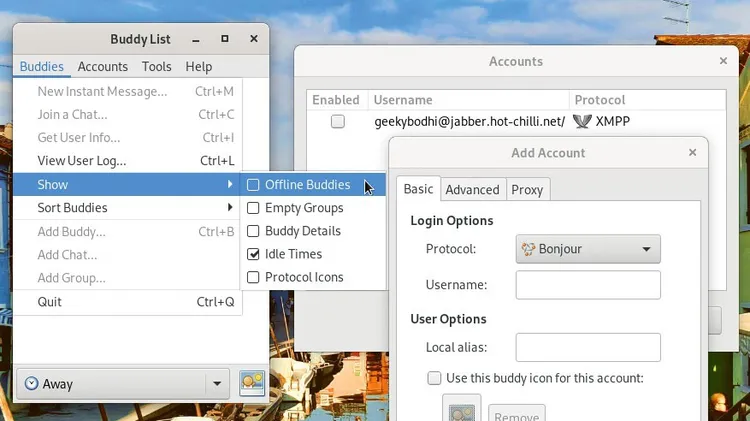This screenshot has width=750, height=421.
Task: Open the Tools menu
Action: coord(156,66)
